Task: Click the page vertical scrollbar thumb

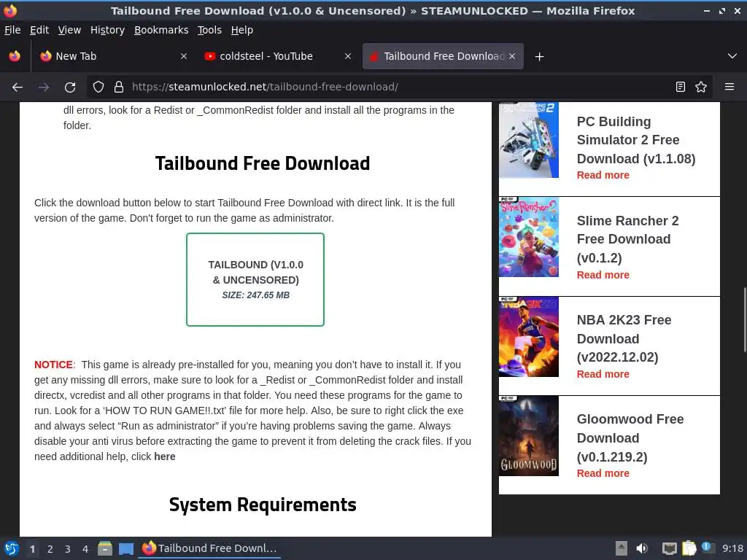Action: (744, 319)
